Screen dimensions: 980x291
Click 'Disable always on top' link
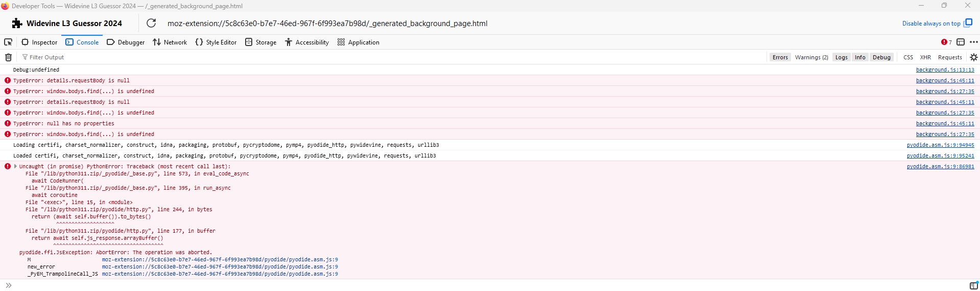[931, 24]
